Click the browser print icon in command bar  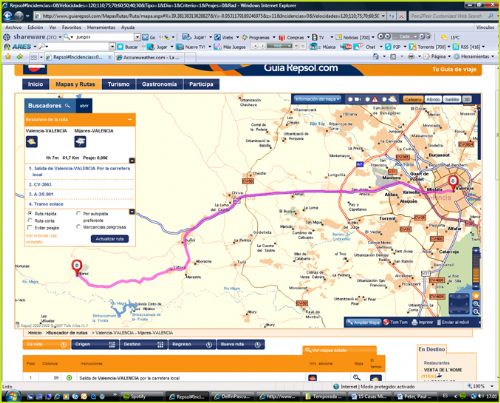pyautogui.click(x=411, y=57)
